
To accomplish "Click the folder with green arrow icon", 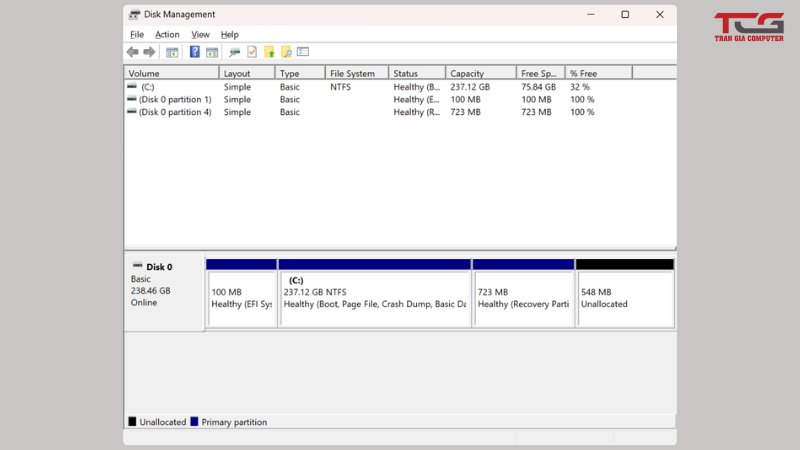I will [x=269, y=52].
